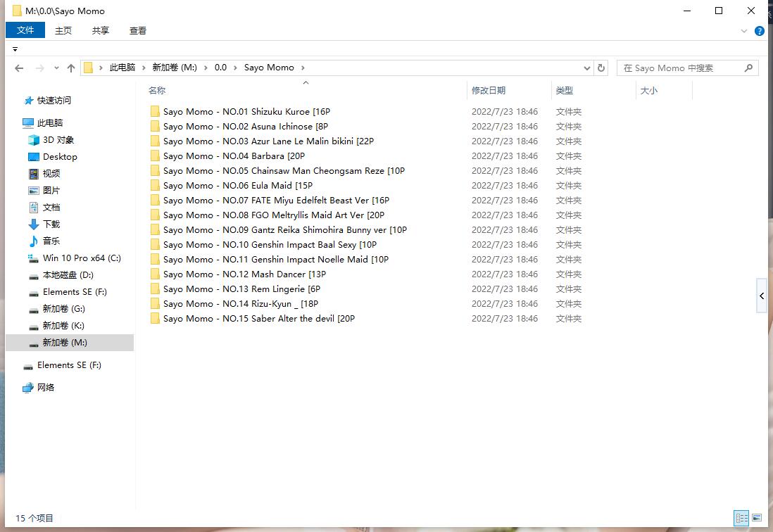773x532 pixels.
Task: Expand the chevron after 0.0 breadcrumb
Action: point(235,68)
